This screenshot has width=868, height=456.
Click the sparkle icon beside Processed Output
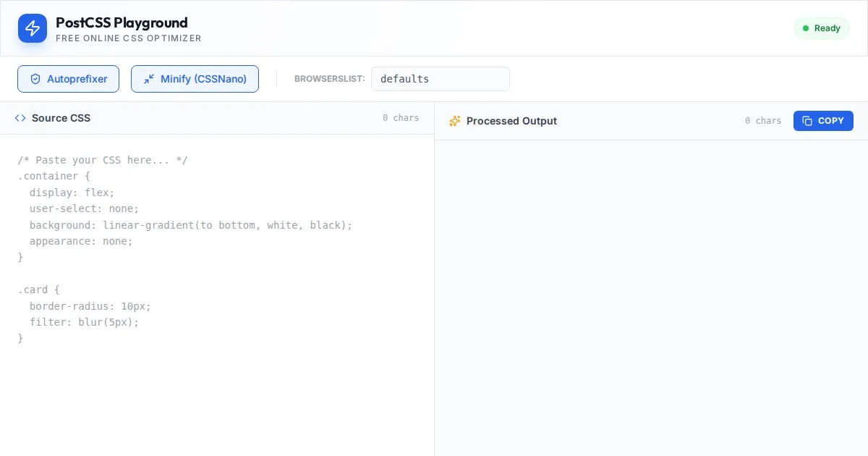click(x=455, y=121)
